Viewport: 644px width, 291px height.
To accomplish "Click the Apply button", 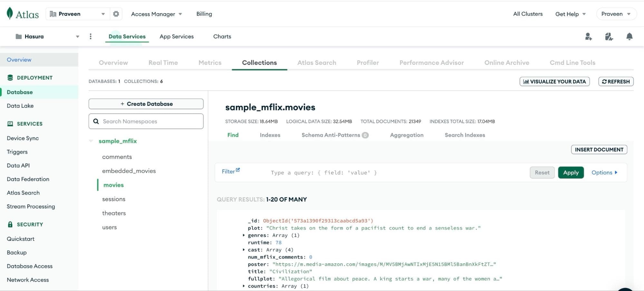I will point(571,173).
